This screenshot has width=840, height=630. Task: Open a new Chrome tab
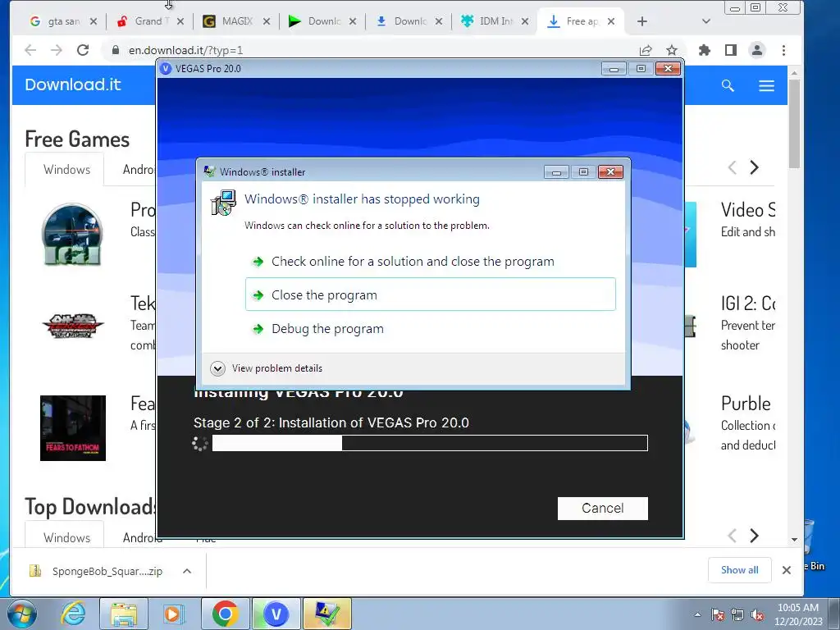pyautogui.click(x=642, y=21)
